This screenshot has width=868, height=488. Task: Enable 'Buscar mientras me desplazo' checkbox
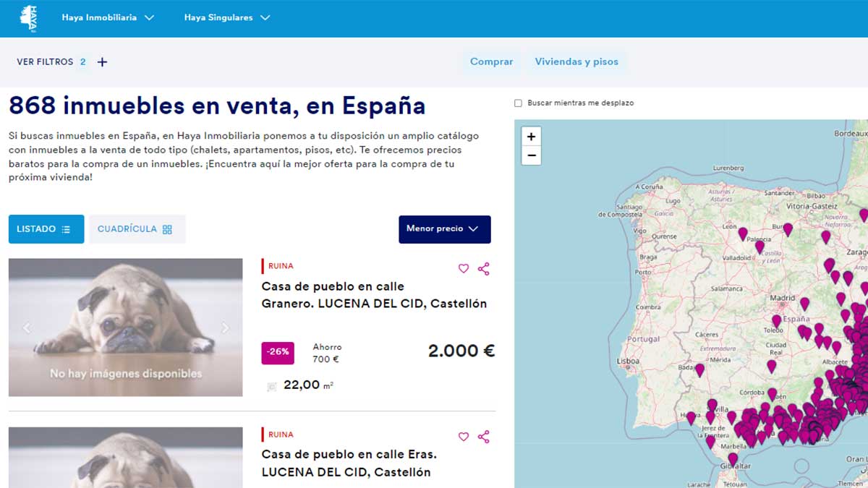pos(518,103)
